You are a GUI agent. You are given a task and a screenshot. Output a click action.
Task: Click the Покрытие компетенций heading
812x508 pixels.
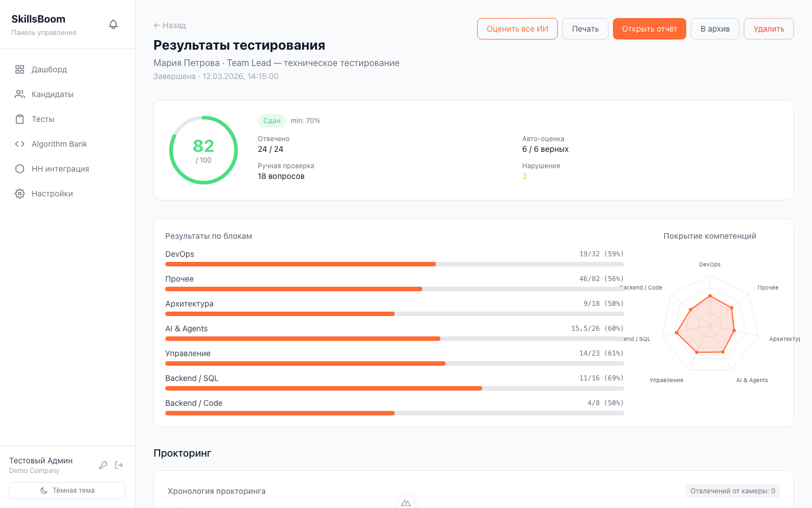click(x=710, y=236)
